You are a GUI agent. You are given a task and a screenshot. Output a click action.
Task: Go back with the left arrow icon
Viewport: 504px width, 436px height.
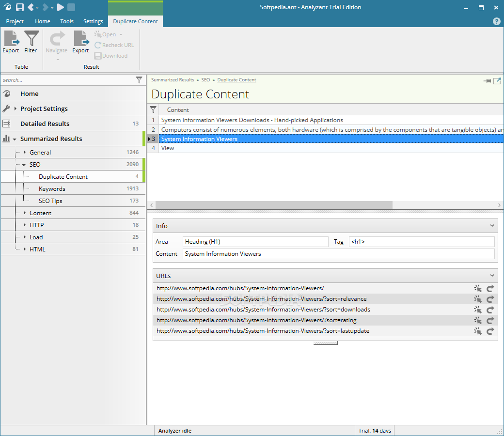31,7
